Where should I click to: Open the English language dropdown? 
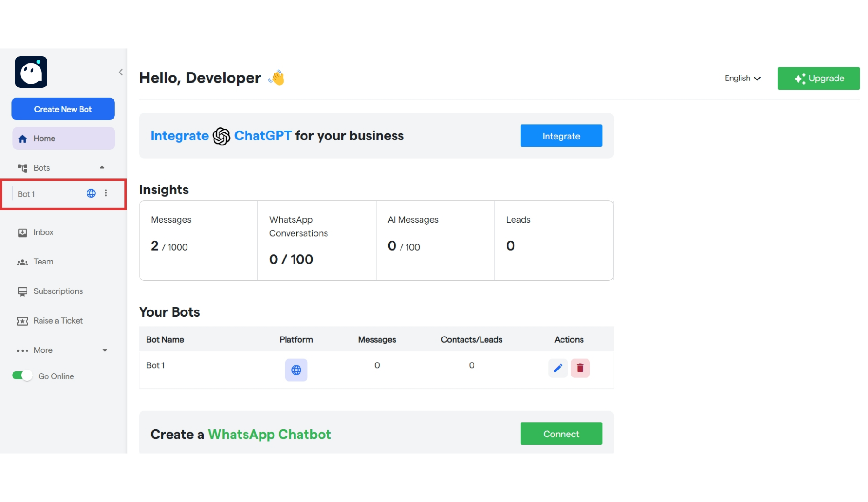(x=742, y=78)
